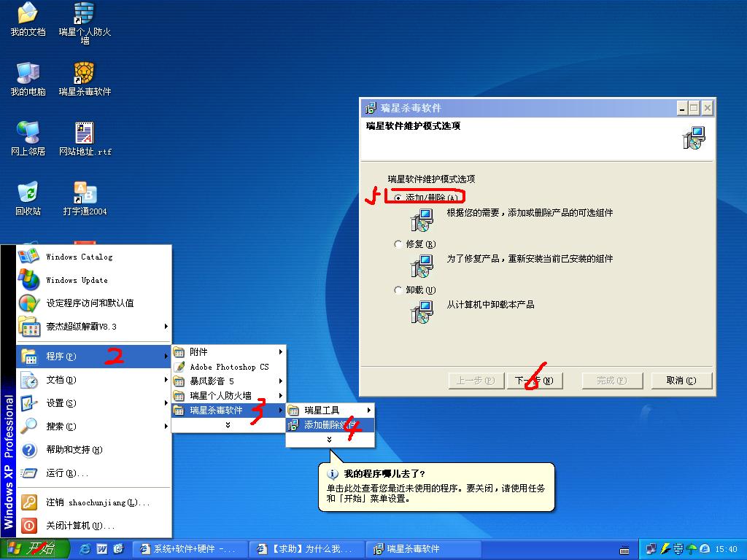
Task: Open 瑞星杀毒软件 folder in Programs menu
Action: (228, 410)
